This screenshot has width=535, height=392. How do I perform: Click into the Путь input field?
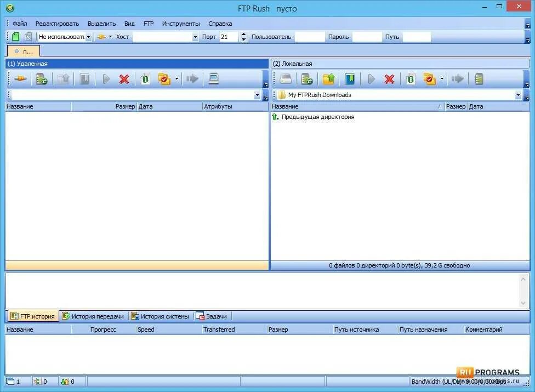(417, 37)
